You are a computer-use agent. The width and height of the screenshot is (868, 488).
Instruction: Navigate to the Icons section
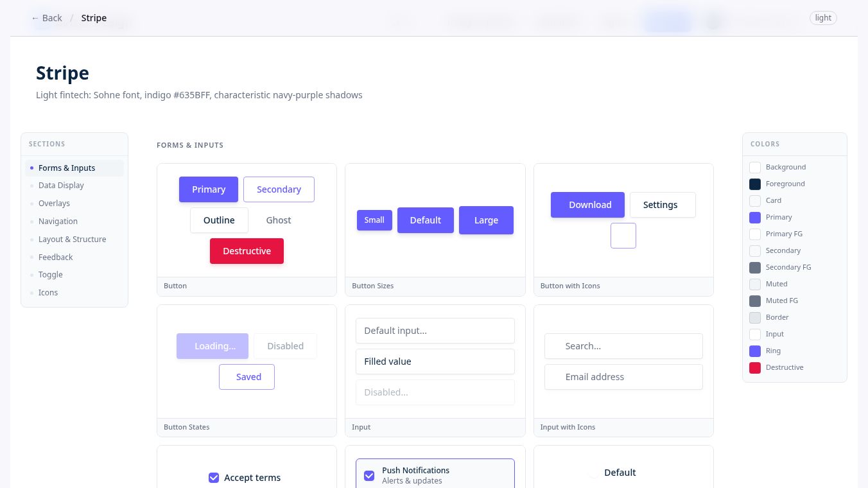[x=48, y=293]
